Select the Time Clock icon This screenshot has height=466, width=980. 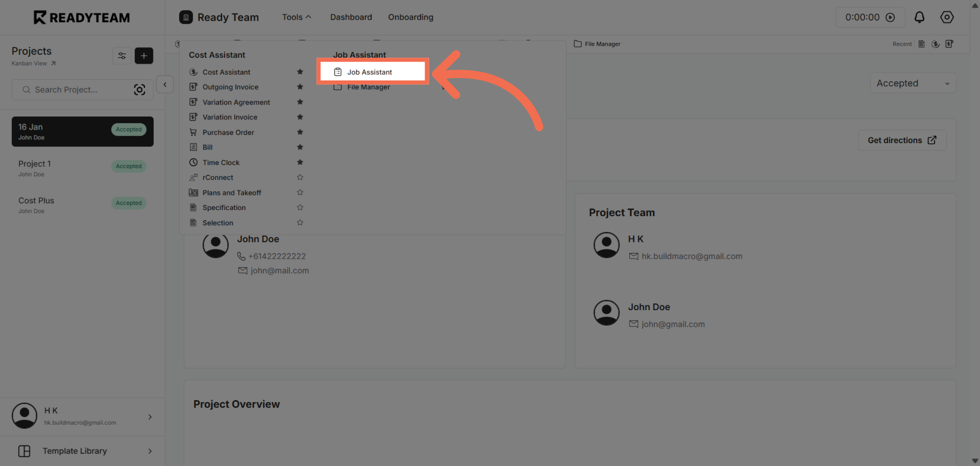[194, 162]
